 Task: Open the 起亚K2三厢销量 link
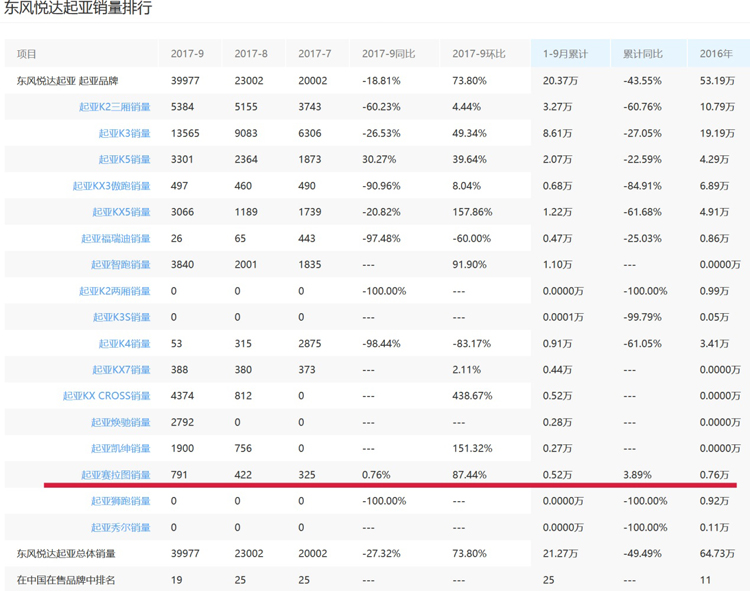point(114,106)
